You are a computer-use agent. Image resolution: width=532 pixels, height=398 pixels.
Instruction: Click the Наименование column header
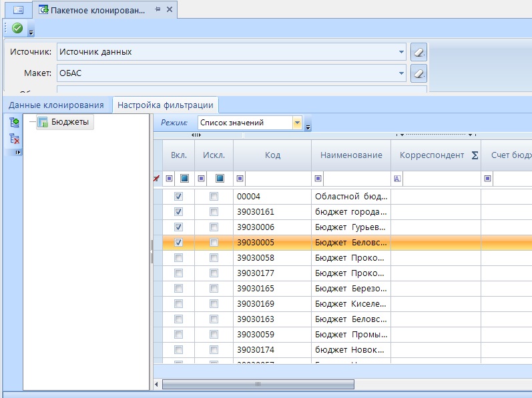coord(350,155)
